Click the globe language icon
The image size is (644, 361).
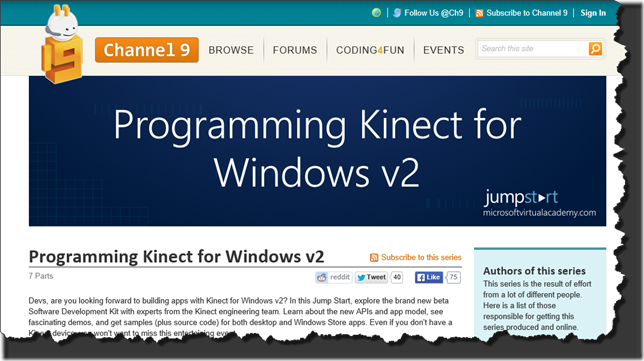[x=376, y=13]
